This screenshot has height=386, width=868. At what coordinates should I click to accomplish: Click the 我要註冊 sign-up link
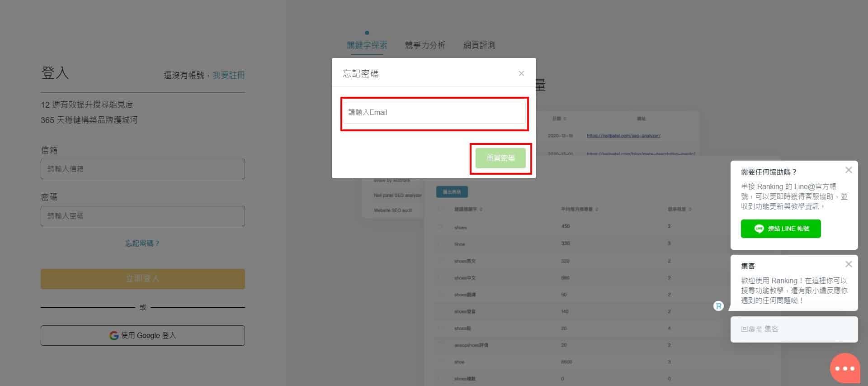(x=229, y=75)
